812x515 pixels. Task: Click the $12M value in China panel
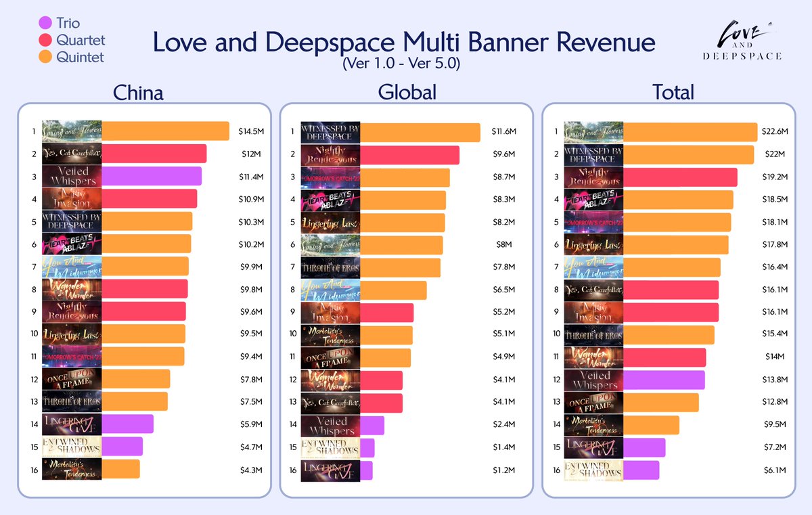250,154
